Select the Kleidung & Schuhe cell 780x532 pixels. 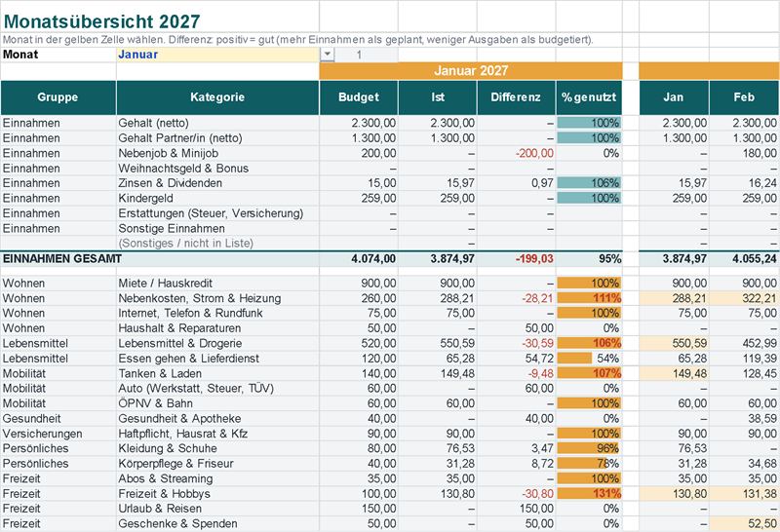[x=217, y=448]
